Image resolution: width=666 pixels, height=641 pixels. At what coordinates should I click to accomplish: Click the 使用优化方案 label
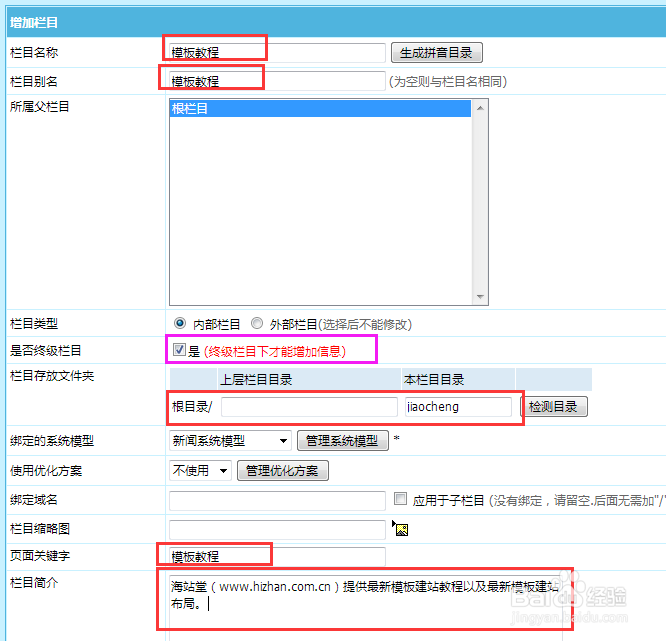click(46, 470)
